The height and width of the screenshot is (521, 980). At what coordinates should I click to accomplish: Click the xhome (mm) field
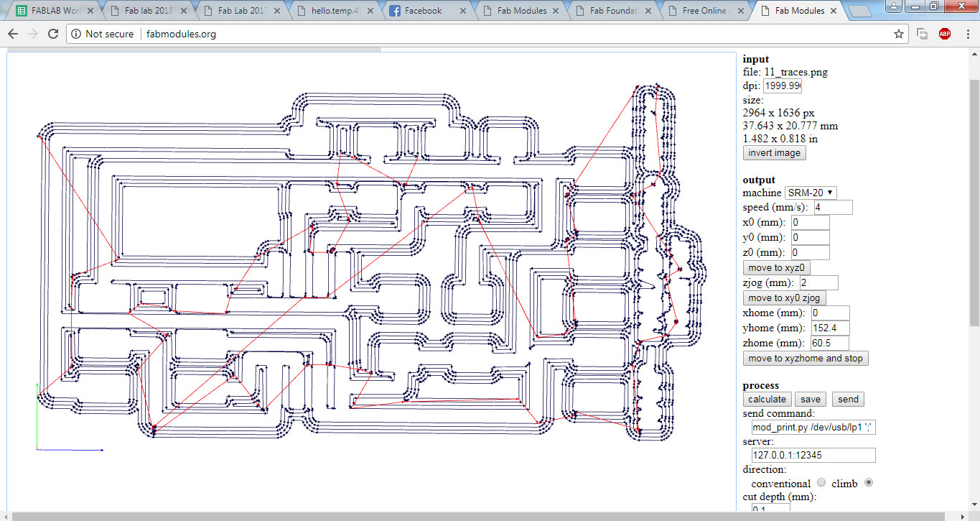point(830,313)
